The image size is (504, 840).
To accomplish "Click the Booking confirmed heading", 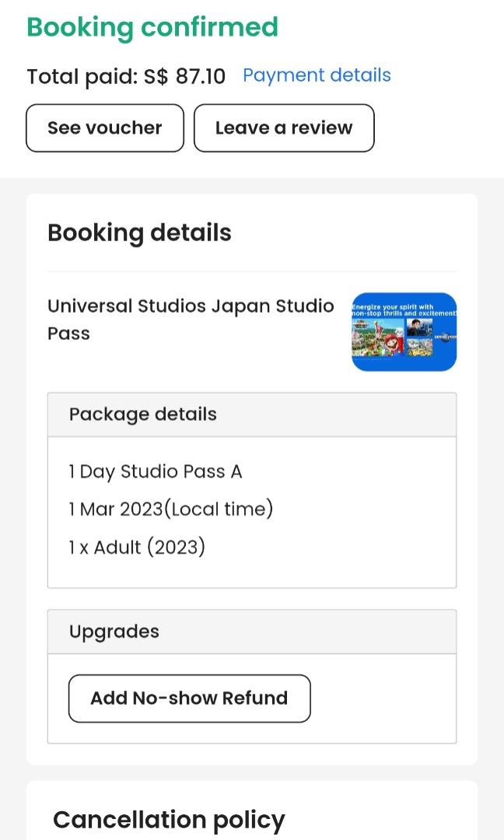I will (152, 27).
